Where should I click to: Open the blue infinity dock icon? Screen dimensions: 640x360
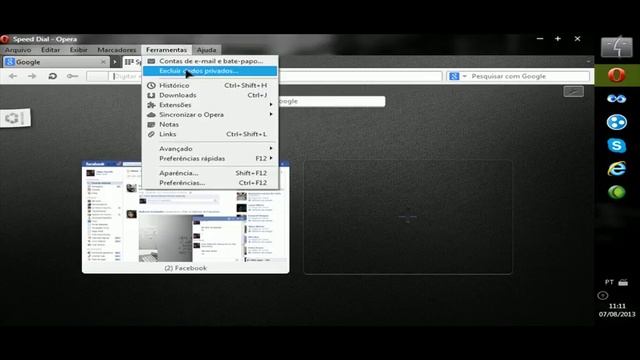(x=616, y=99)
